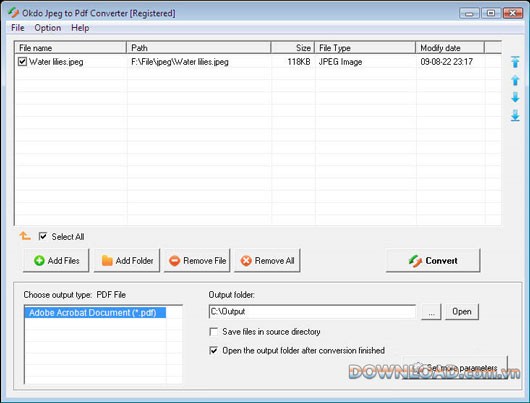
Task: Click the Set more parameters button
Action: 455,368
